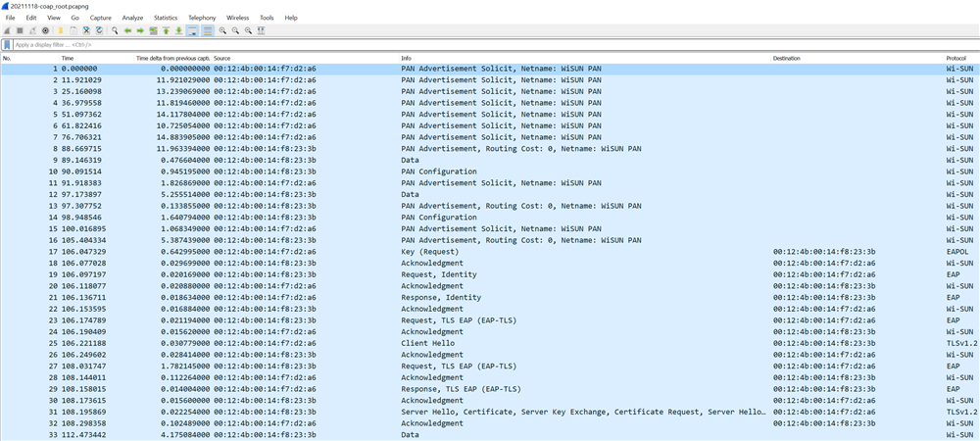Select packet 17 Key (Request) row
Screen dimensions: 980x441
click(x=490, y=251)
